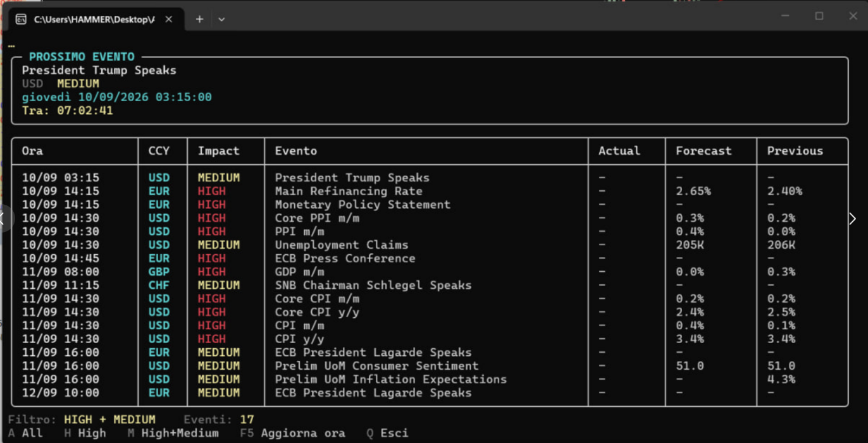Click the 'PROSSIMO EVENTO' heading
This screenshot has width=868, height=443.
(82, 57)
